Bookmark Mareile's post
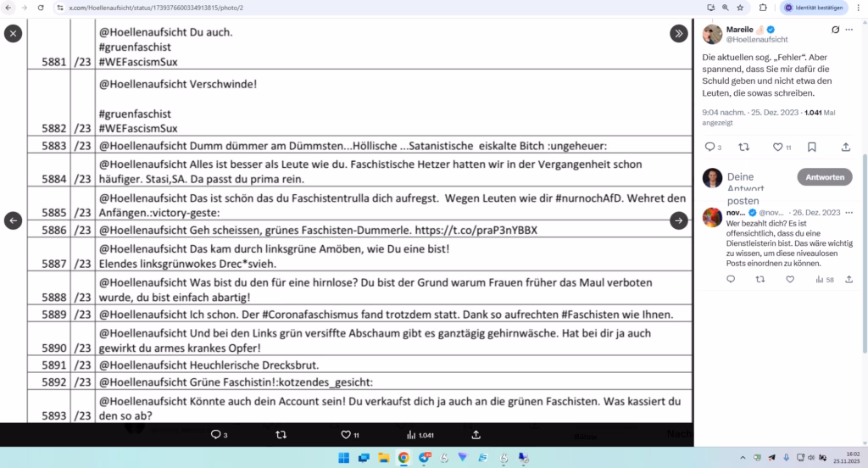Image resolution: width=868 pixels, height=468 pixels. (x=811, y=147)
